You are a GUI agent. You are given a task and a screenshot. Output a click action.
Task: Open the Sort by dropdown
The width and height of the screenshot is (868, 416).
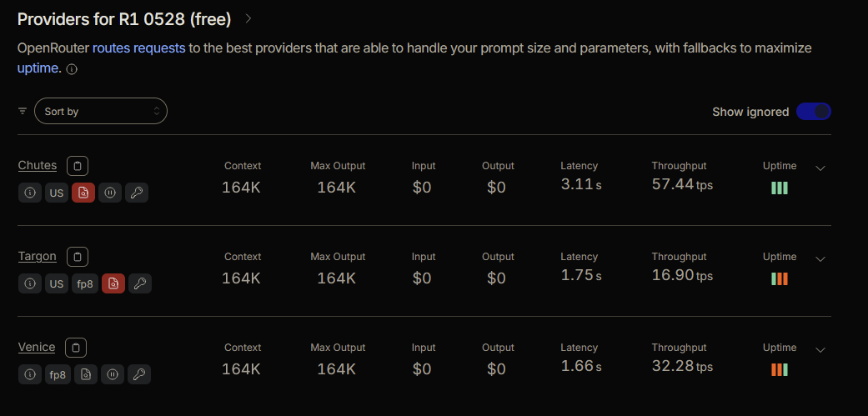[101, 111]
